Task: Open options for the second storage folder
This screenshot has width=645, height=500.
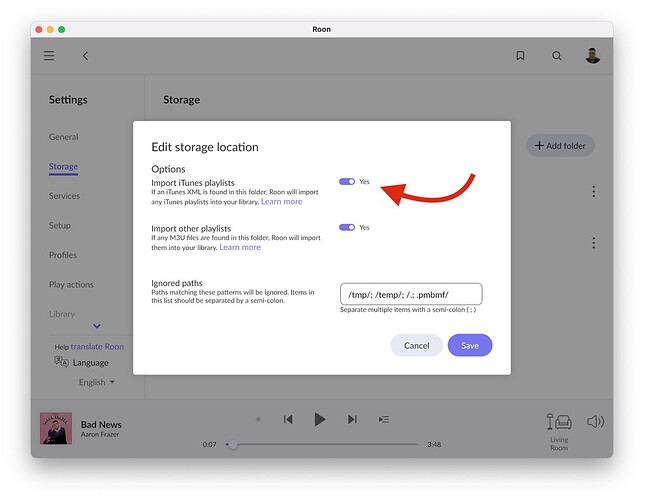Action: point(594,243)
